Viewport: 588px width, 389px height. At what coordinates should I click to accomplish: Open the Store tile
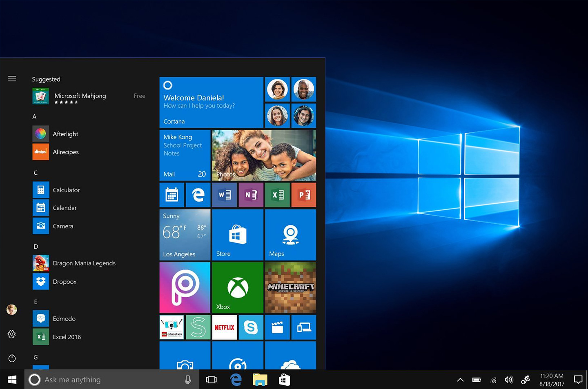(238, 235)
